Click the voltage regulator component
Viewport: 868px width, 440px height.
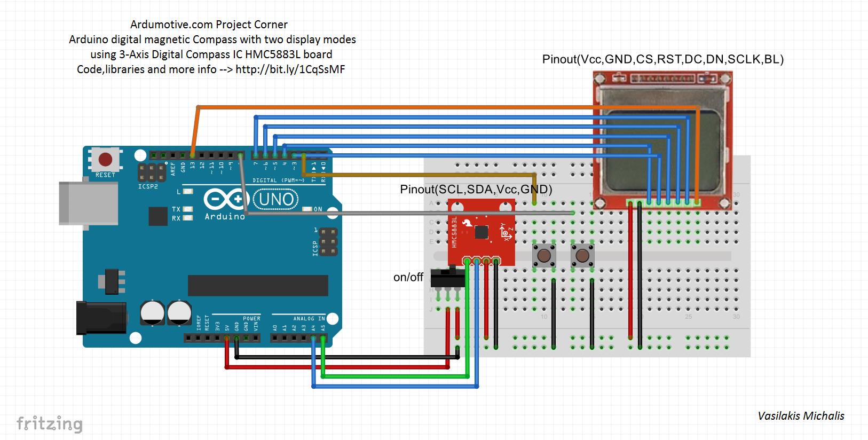tap(112, 281)
